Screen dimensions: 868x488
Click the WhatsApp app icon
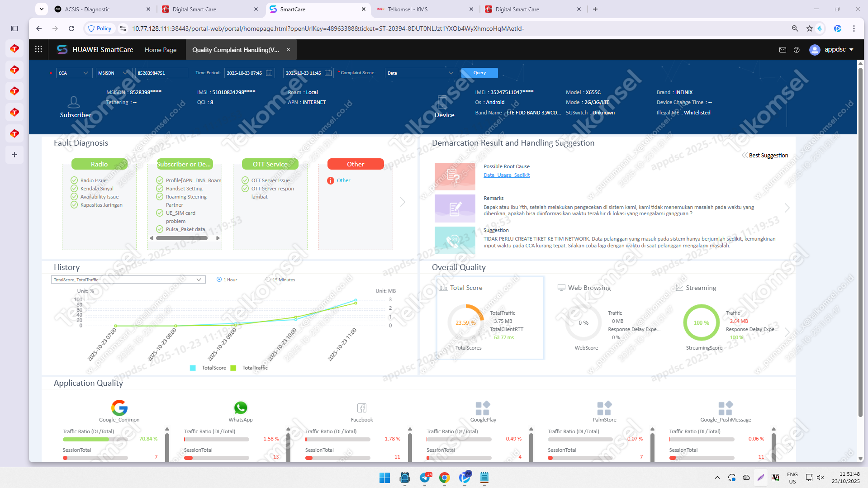click(241, 407)
